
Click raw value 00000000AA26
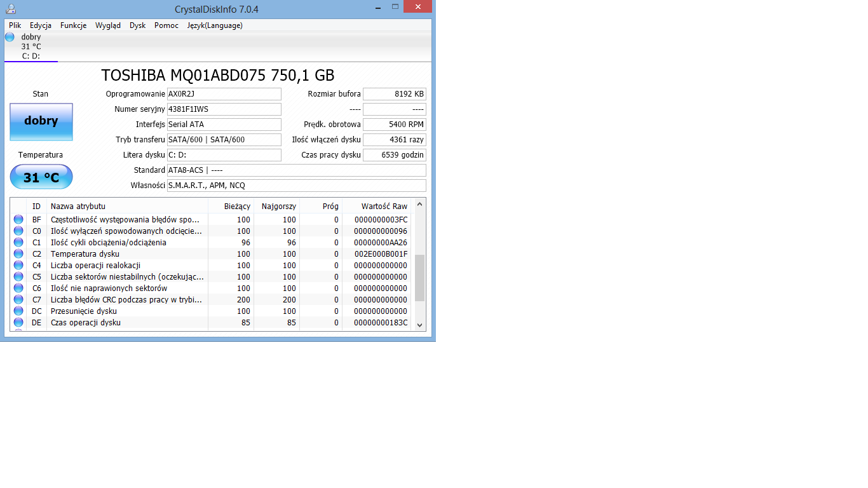click(381, 242)
